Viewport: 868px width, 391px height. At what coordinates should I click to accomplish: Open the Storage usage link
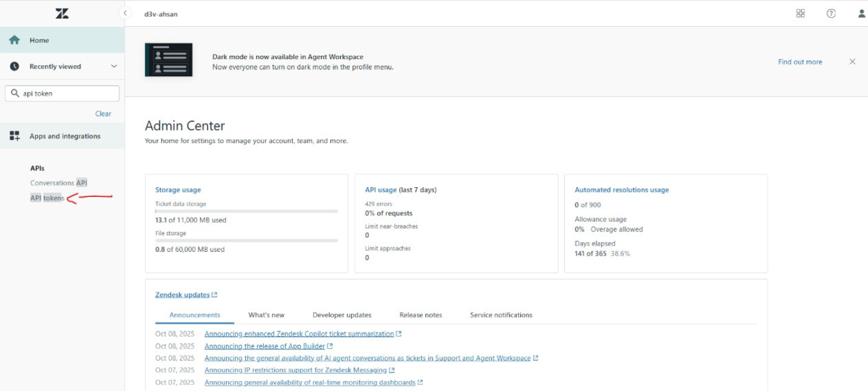pyautogui.click(x=177, y=190)
